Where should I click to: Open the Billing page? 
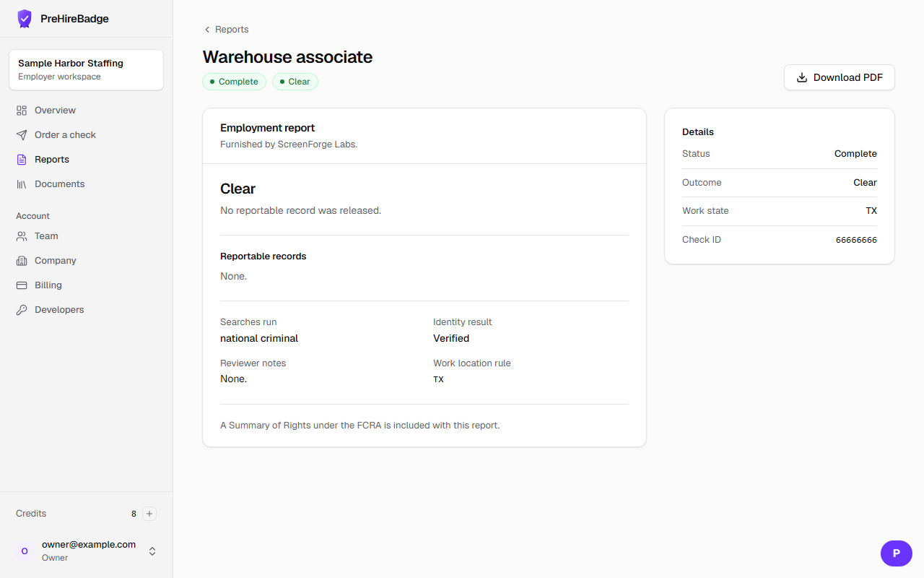pyautogui.click(x=87, y=285)
